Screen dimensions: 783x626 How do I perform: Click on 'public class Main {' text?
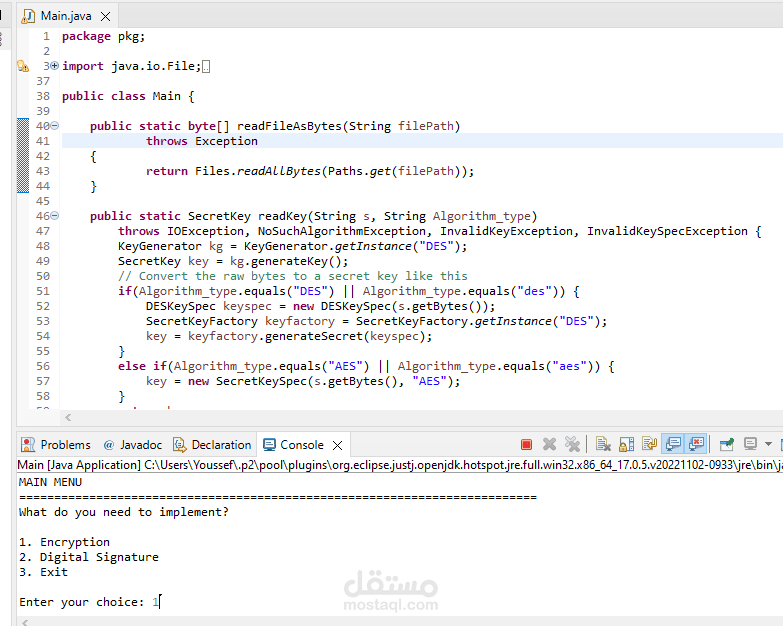coord(128,96)
